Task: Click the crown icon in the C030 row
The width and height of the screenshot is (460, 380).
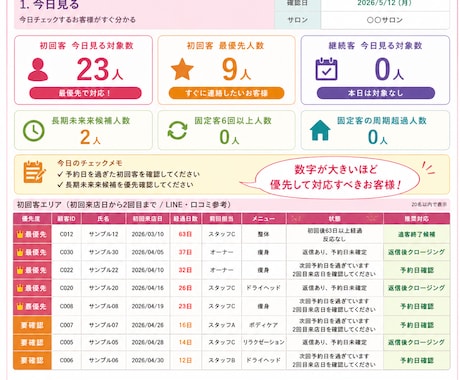Action: coord(20,252)
